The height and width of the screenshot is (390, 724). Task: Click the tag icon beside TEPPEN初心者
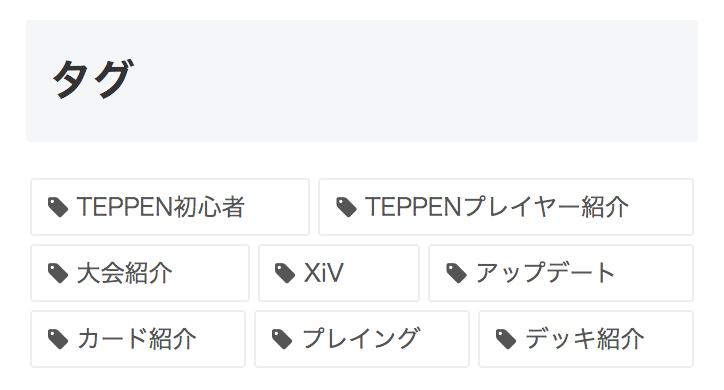pos(58,207)
